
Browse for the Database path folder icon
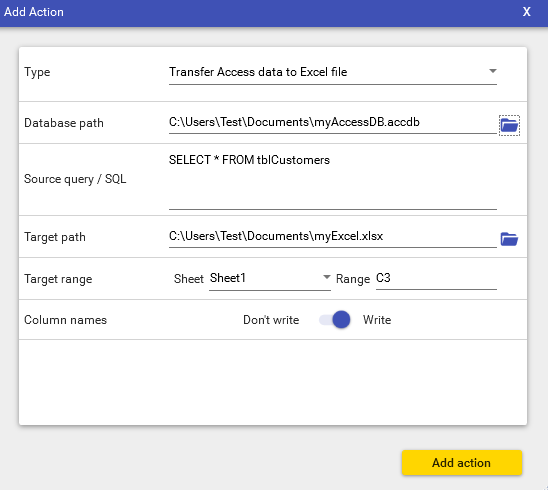(x=509, y=125)
